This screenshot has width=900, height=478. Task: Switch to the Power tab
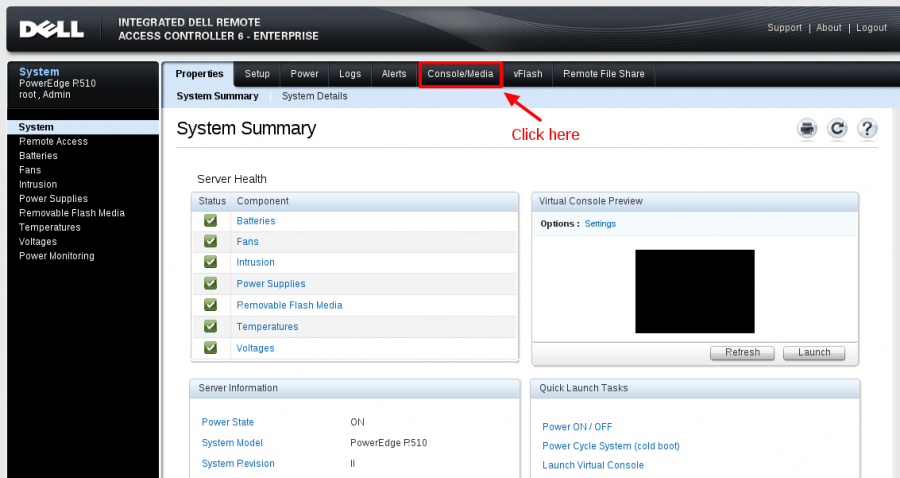(x=304, y=74)
